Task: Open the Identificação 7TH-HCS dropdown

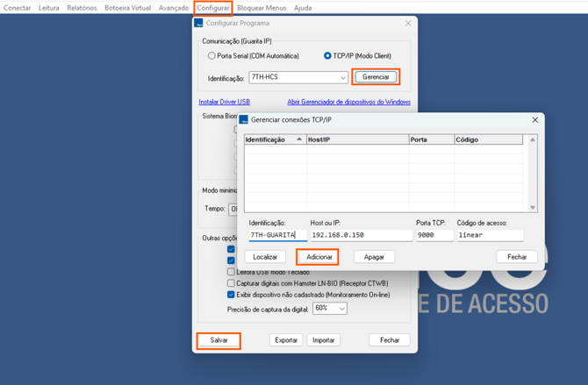Action: tap(342, 78)
